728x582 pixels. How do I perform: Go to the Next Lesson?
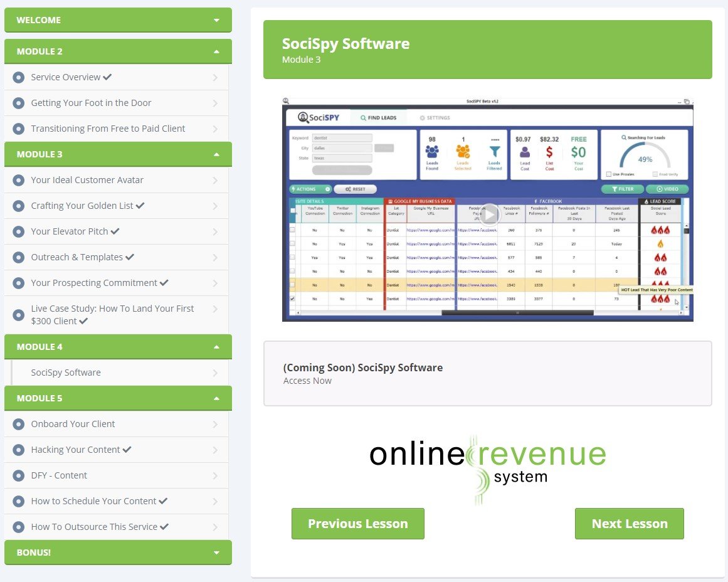pos(629,524)
